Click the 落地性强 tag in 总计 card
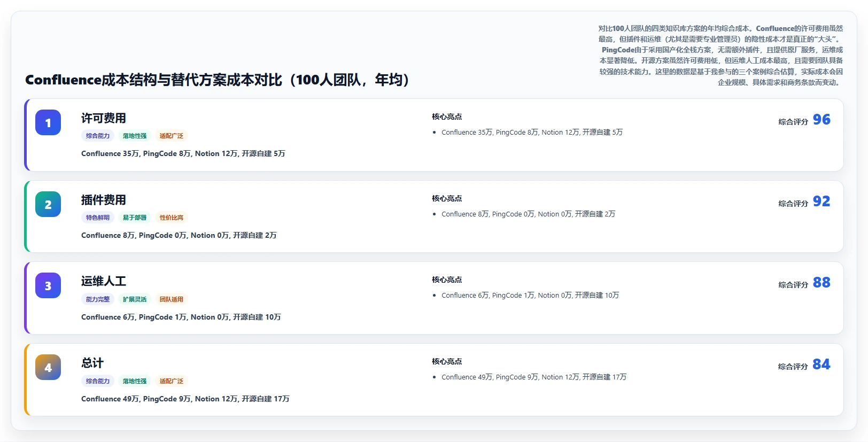Viewport: 868px width, 442px height. [135, 381]
